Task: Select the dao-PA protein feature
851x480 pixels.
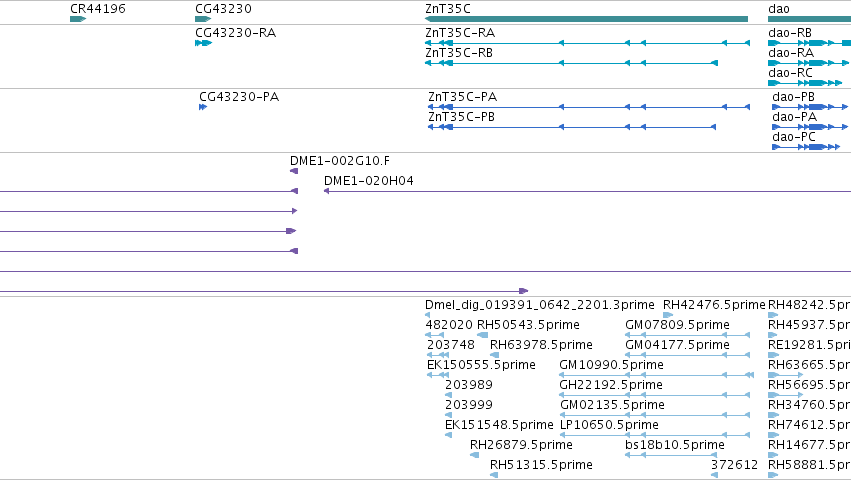Action: pos(795,117)
